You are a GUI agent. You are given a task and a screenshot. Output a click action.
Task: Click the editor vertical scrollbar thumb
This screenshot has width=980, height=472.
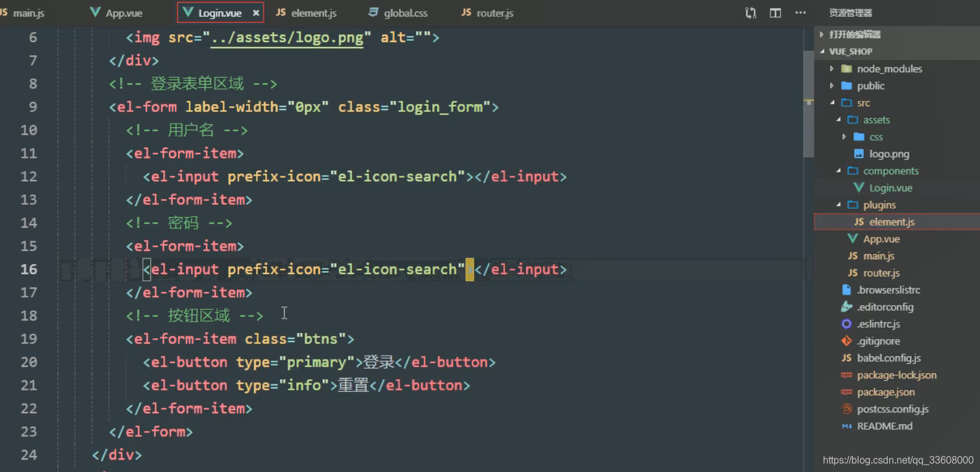(x=809, y=104)
